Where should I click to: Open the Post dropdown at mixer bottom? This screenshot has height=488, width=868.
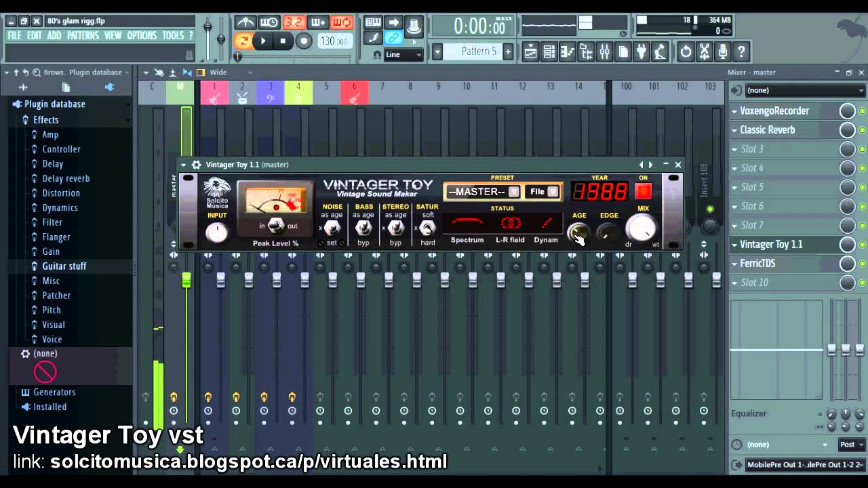click(x=851, y=445)
